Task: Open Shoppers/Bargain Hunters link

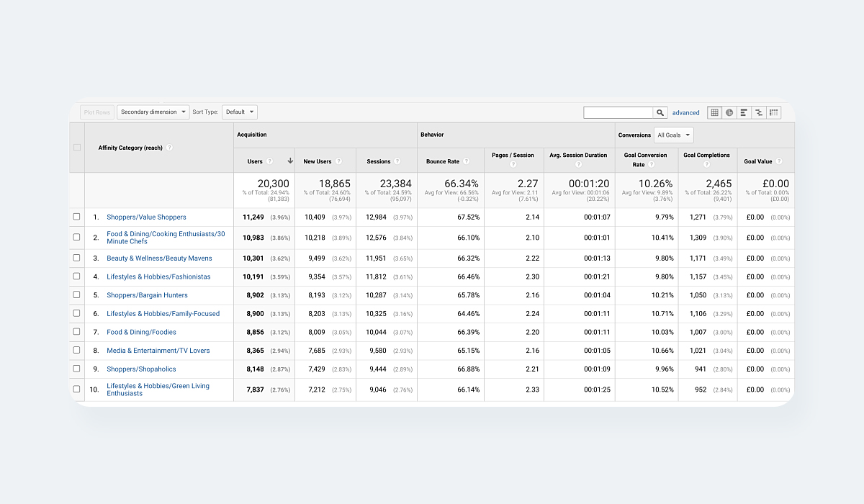Action: 147,295
